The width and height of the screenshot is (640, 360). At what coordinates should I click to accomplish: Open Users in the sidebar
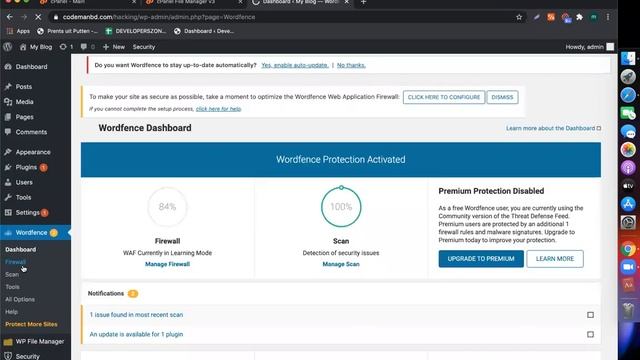coord(19,182)
